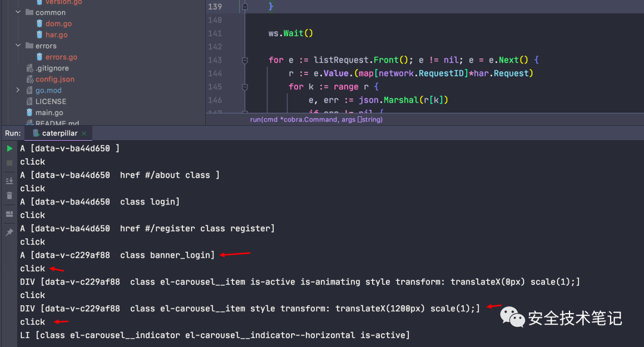Click the run(cmd *cobra.Command) breadcrumb

(316, 119)
